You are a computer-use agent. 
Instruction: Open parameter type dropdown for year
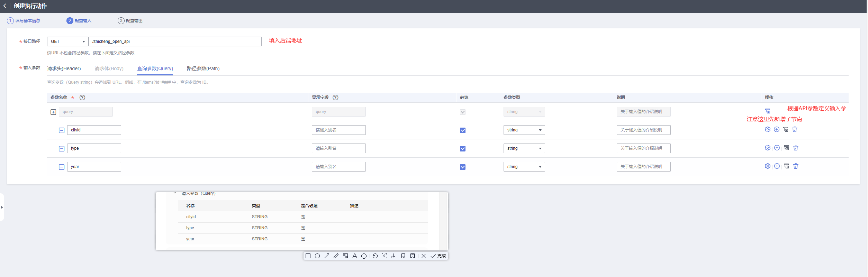pos(524,167)
